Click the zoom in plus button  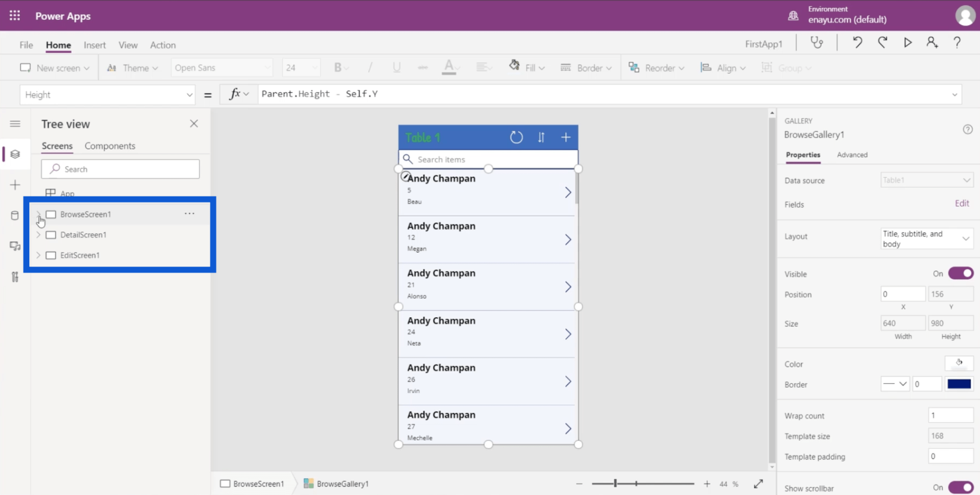707,484
